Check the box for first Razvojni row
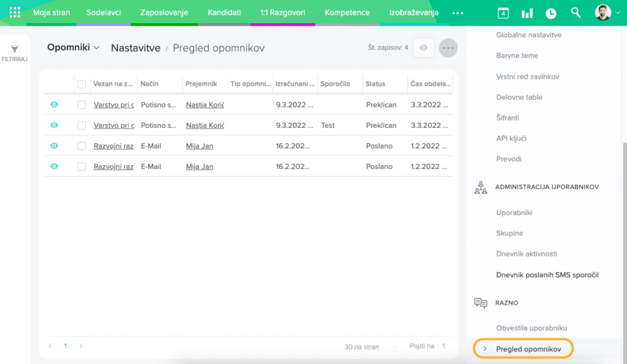The image size is (627, 364). click(81, 146)
